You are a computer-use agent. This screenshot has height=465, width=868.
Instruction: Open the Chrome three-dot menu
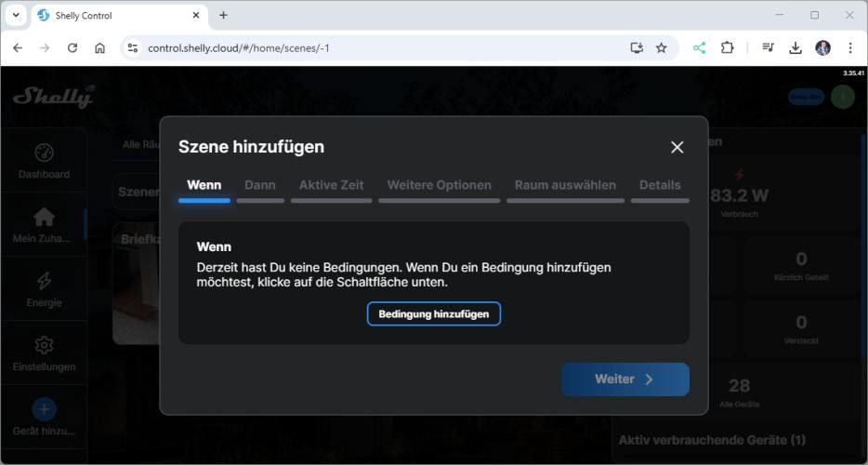coord(849,47)
